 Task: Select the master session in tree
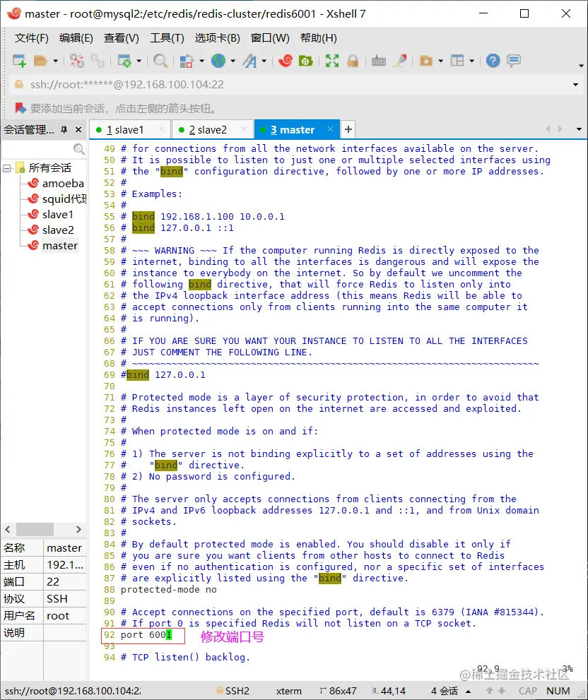[60, 246]
